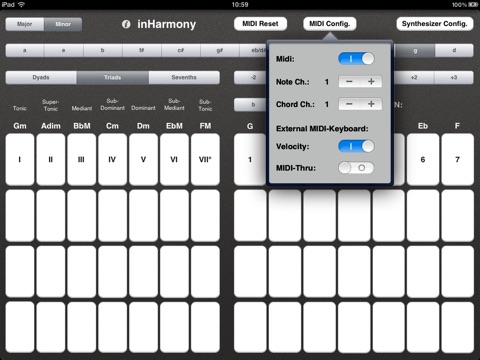Enable the MIDI-Thru switch

(356, 168)
